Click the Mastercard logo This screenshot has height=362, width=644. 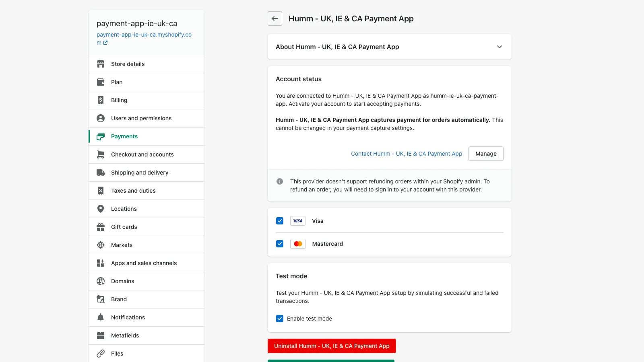tap(298, 244)
